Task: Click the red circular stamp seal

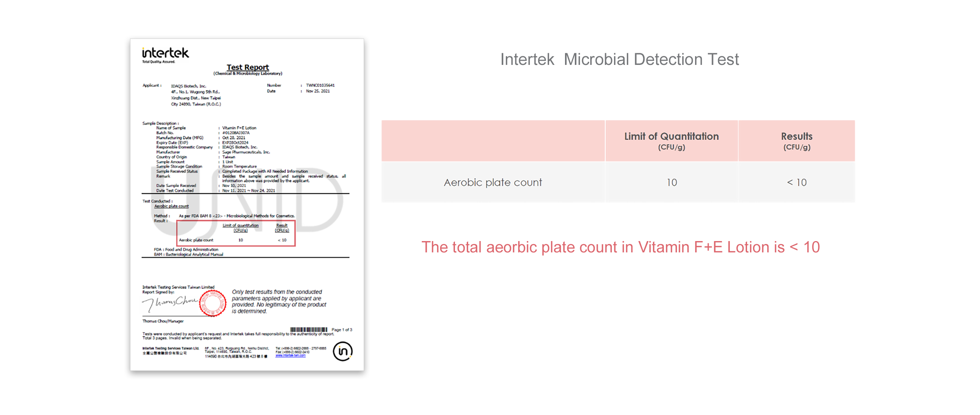Action: [212, 303]
